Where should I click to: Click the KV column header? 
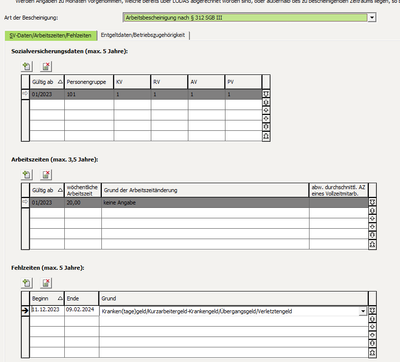coord(132,82)
